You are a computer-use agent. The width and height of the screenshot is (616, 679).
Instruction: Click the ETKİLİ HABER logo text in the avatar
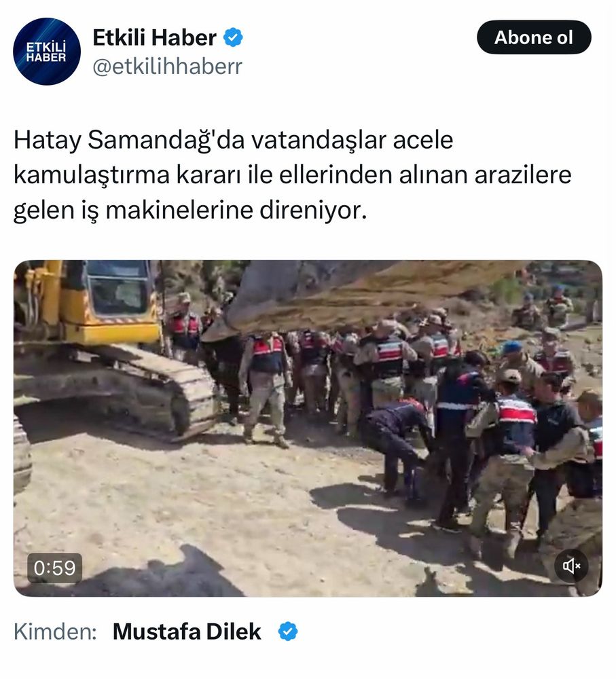pyautogui.click(x=46, y=52)
